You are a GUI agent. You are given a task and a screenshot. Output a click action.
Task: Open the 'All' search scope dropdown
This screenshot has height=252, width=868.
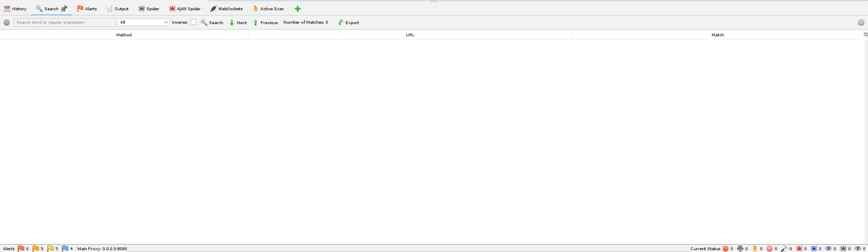tap(143, 22)
